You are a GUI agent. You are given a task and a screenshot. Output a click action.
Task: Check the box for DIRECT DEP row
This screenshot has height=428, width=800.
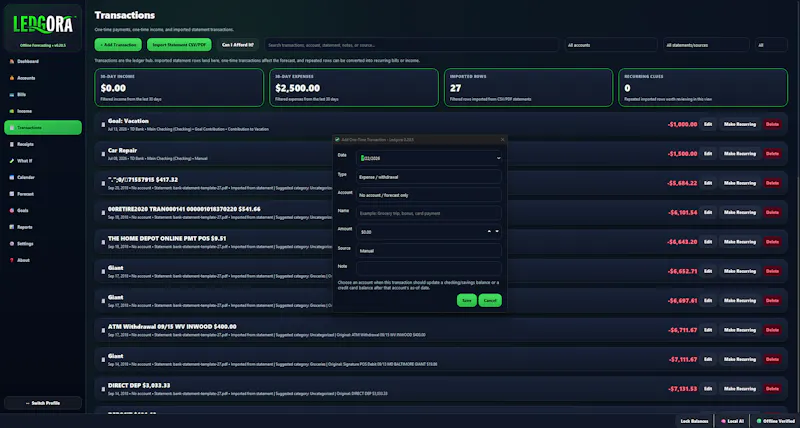pos(103,389)
